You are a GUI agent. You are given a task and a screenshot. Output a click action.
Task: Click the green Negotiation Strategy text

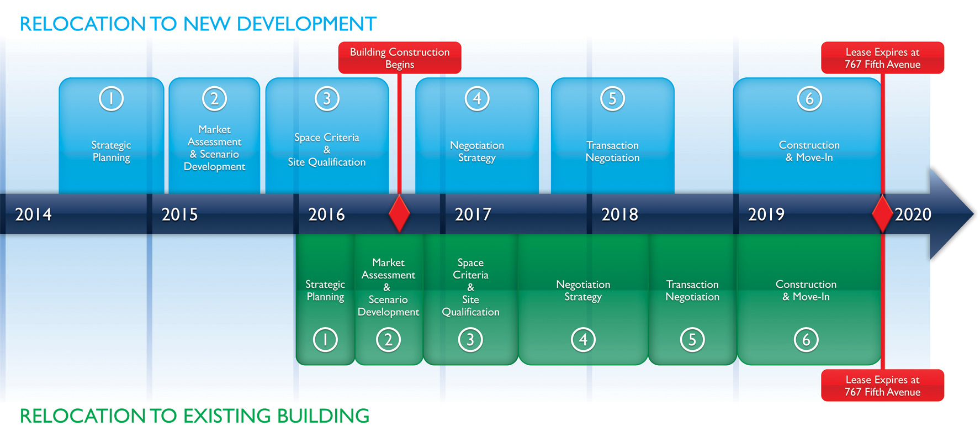[x=583, y=291]
